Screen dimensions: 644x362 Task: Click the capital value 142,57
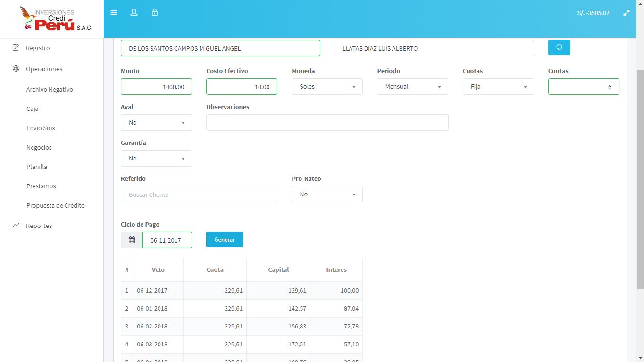297,309
